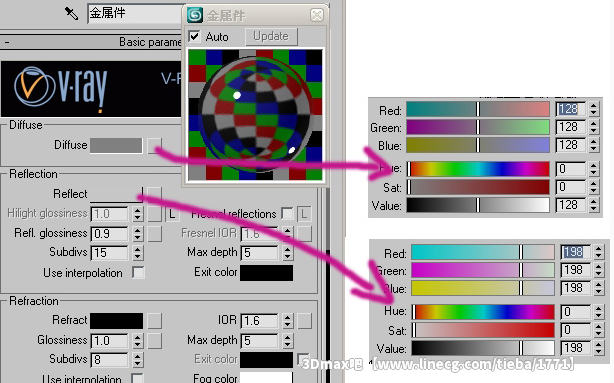The image size is (614, 383).
Task: Adjust the Refraction Max depth spinner
Action: [287, 341]
